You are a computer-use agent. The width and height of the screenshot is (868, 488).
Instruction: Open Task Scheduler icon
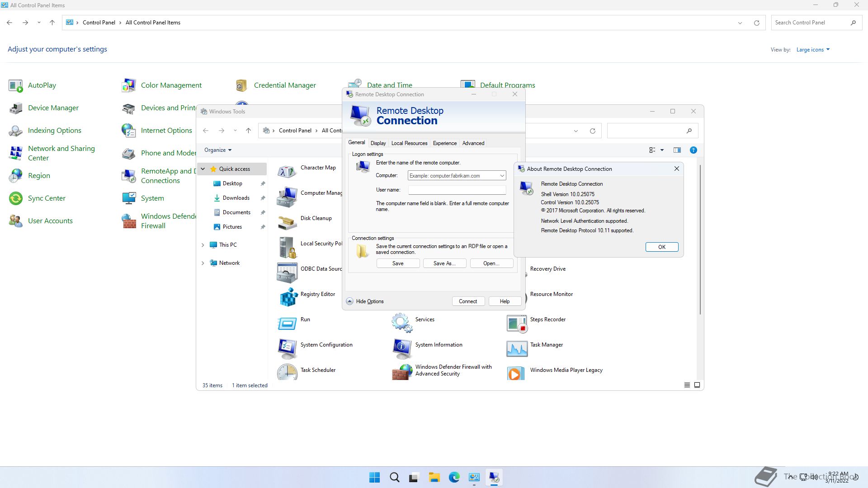287,372
